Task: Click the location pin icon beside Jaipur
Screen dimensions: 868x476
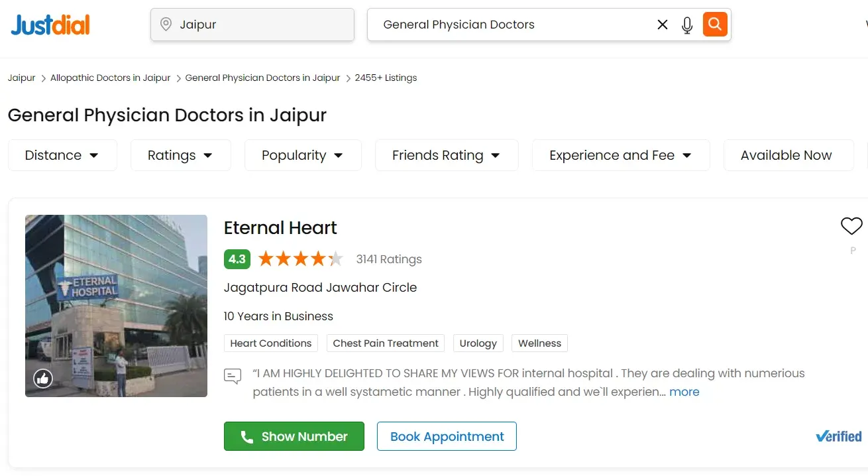Action: point(166,25)
